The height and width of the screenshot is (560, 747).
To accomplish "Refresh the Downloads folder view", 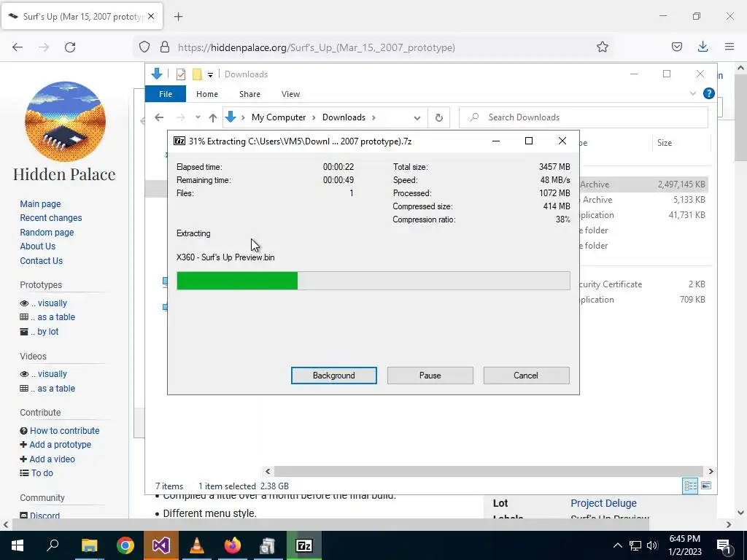I will tap(438, 117).
